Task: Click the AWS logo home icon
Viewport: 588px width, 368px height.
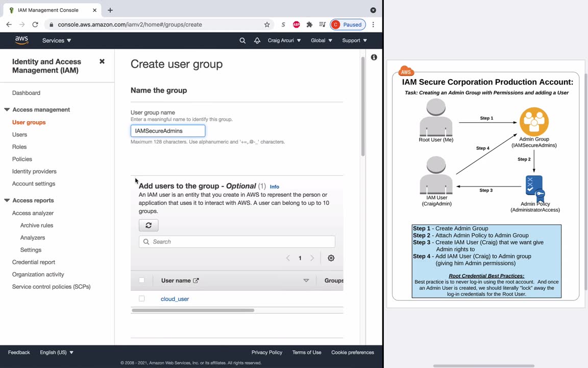Action: pos(21,40)
